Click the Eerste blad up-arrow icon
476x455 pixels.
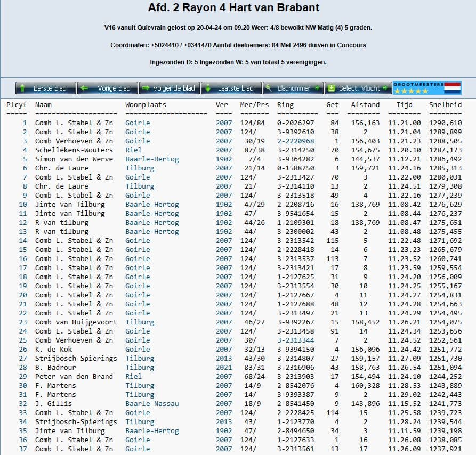[23, 88]
